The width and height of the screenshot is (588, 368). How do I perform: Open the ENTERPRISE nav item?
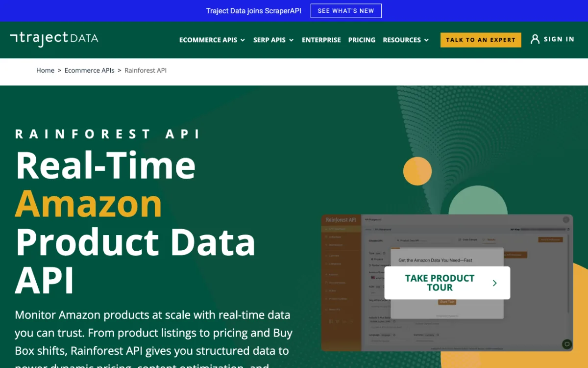[x=321, y=40]
